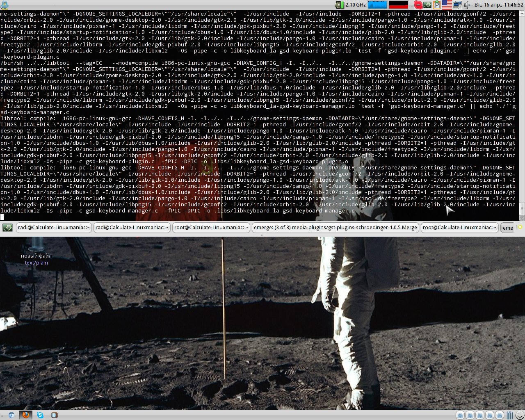Switch to the second radi@Calculate-Linuxmaniac tab
The width and height of the screenshot is (525, 420).
(x=132, y=228)
